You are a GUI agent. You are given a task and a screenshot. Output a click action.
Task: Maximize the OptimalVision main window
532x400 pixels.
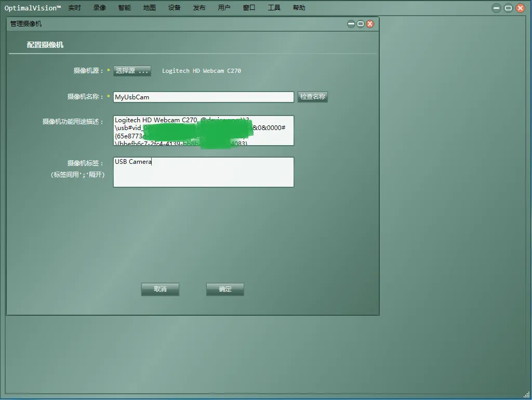[508, 8]
